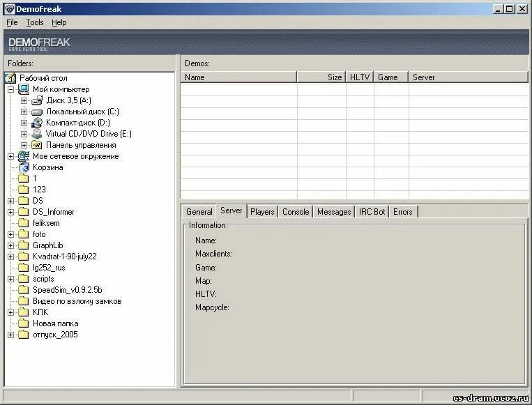
Task: Expand the отпуск_2005 folder node
Action: (x=11, y=335)
